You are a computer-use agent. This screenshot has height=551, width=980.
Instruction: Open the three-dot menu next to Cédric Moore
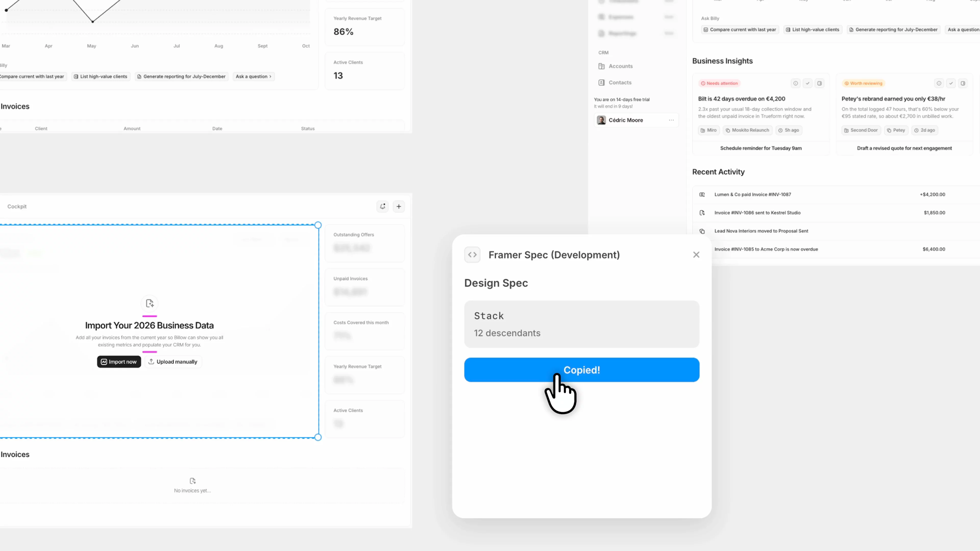671,120
